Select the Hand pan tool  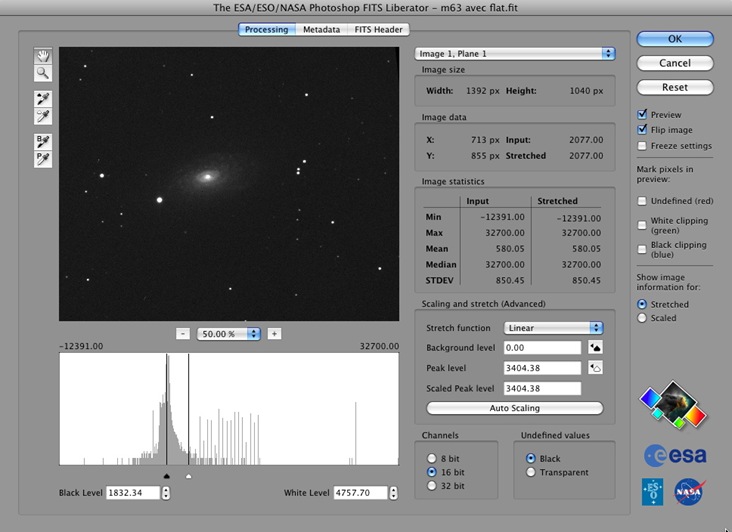[x=43, y=56]
